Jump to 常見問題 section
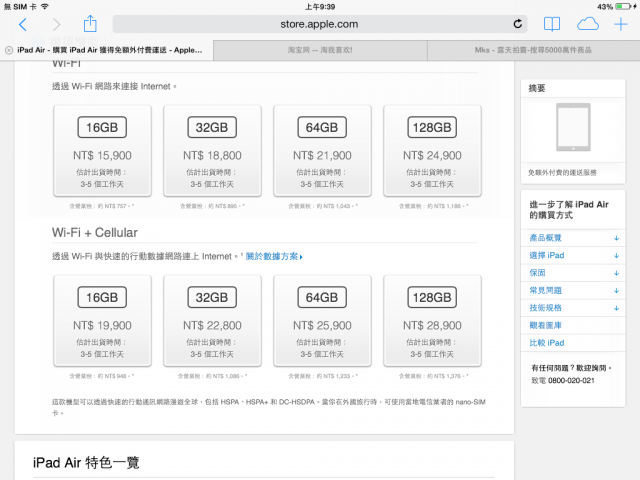The height and width of the screenshot is (480, 640). pos(545,290)
